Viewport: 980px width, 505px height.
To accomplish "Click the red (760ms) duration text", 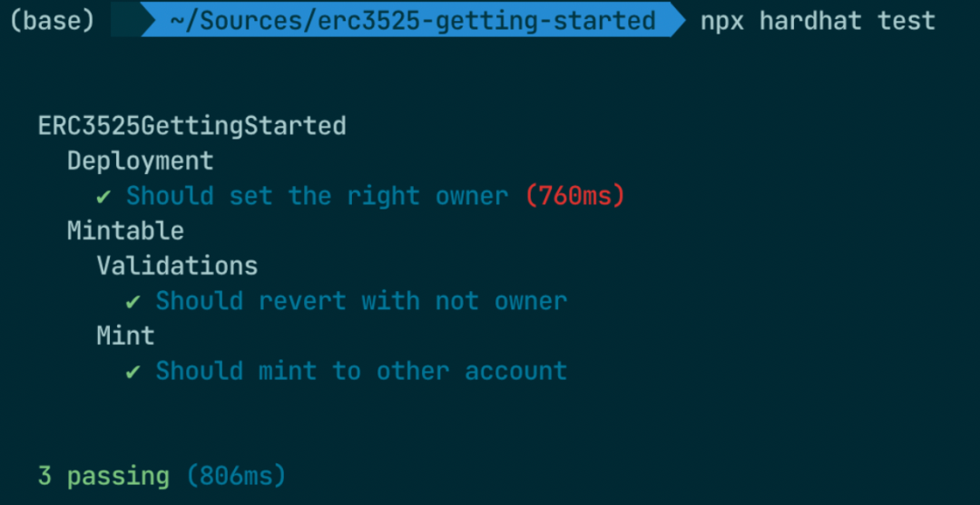I will coord(575,197).
